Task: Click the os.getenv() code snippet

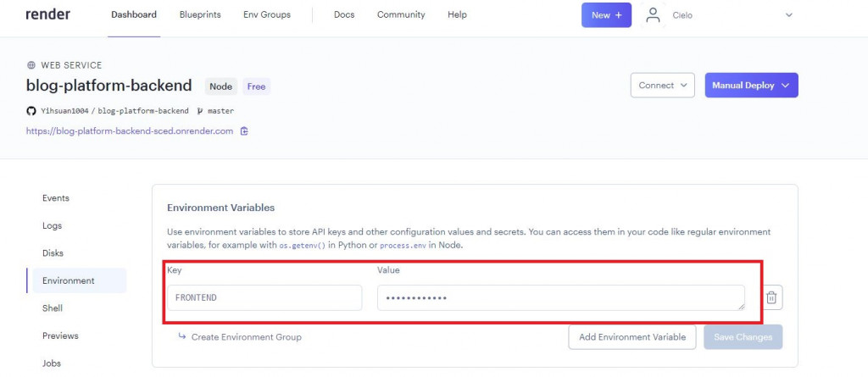Action: [x=303, y=245]
